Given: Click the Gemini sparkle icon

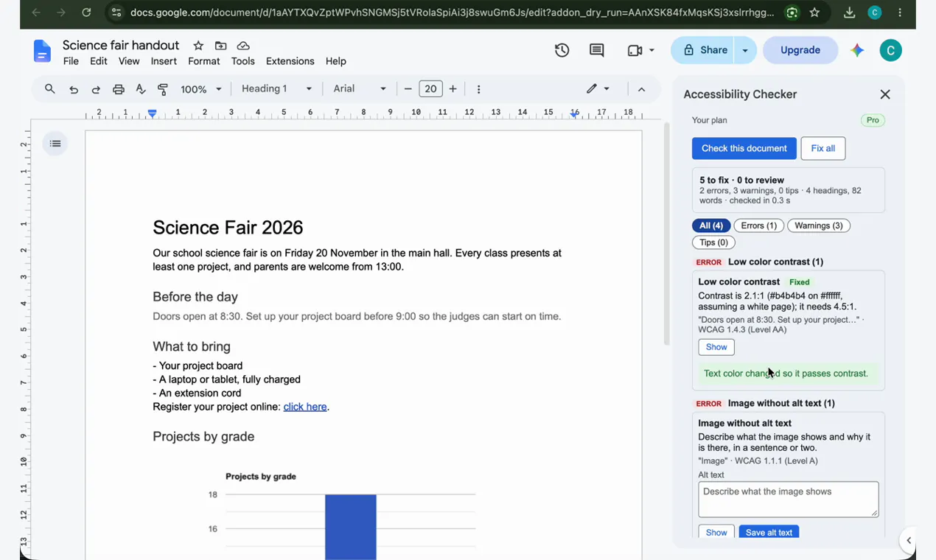Looking at the screenshot, I should tap(856, 50).
